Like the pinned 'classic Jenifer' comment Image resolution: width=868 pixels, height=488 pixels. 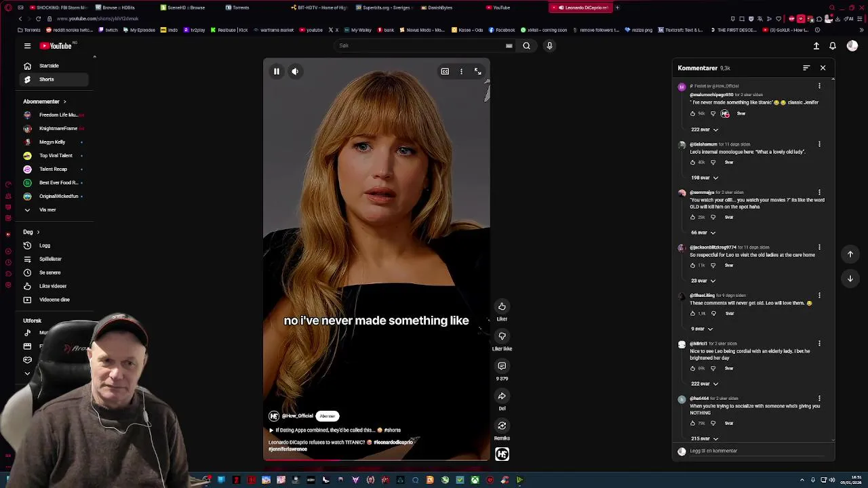[x=692, y=114]
